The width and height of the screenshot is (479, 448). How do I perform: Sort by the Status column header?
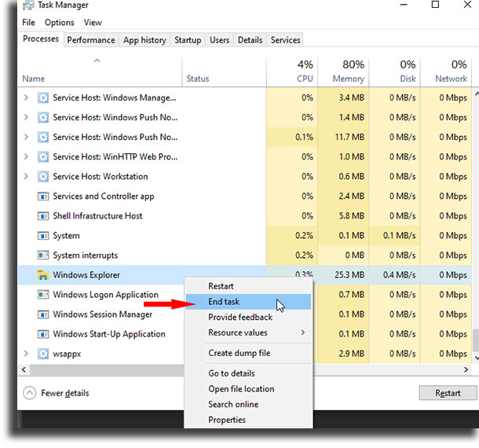click(x=225, y=72)
